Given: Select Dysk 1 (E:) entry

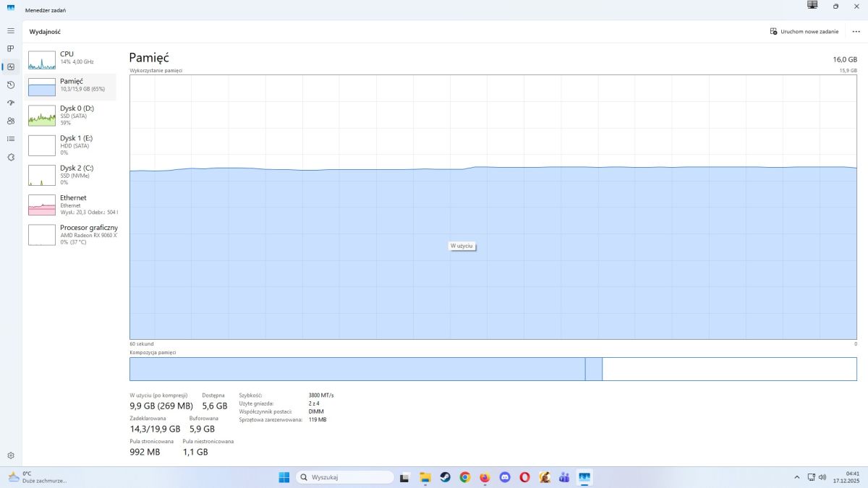Looking at the screenshot, I should (x=71, y=145).
